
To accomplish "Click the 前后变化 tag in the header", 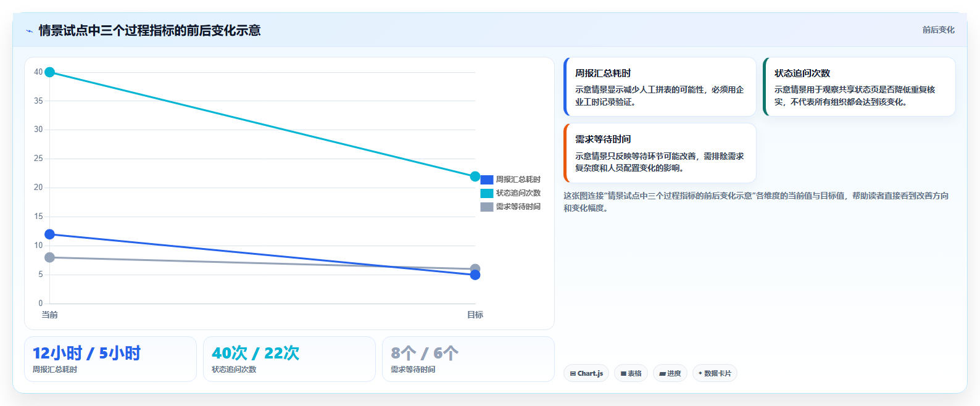I will click(938, 30).
